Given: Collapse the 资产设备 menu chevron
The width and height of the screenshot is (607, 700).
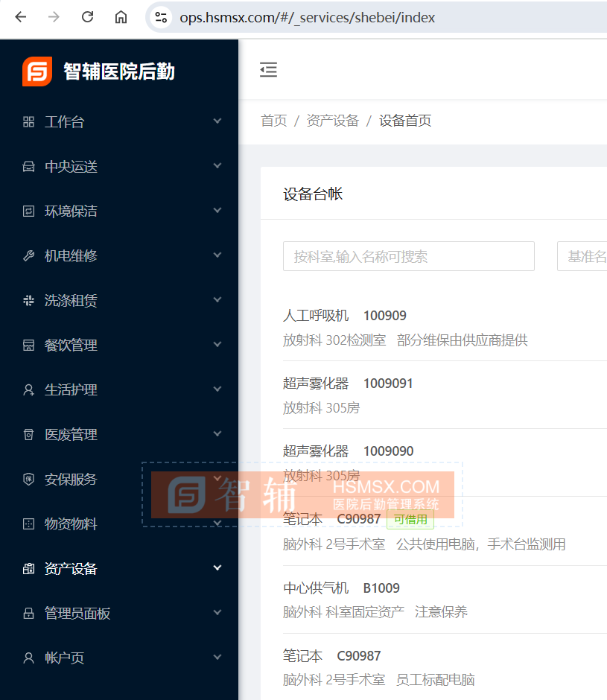Looking at the screenshot, I should click(217, 568).
